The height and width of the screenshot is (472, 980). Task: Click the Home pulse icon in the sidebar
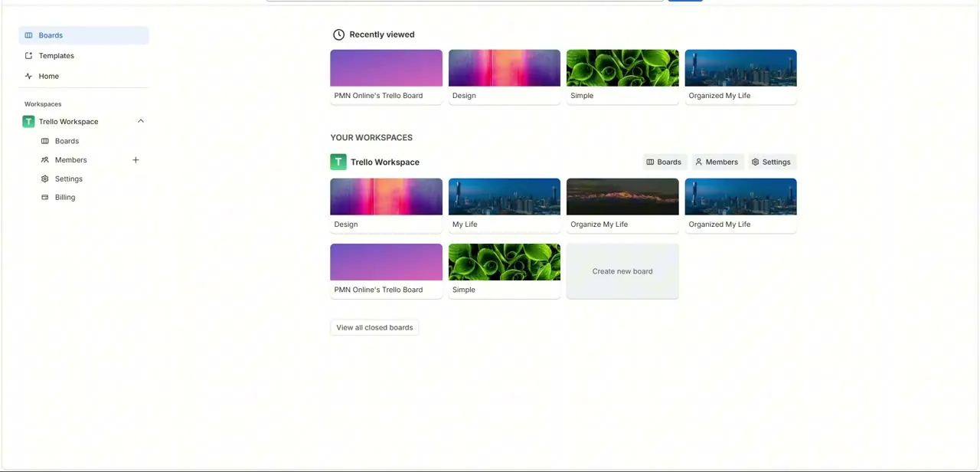[28, 76]
